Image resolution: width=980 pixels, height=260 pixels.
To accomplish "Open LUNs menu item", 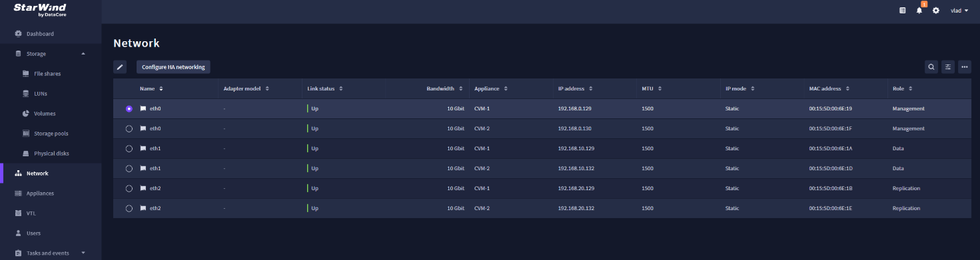I will click(41, 94).
